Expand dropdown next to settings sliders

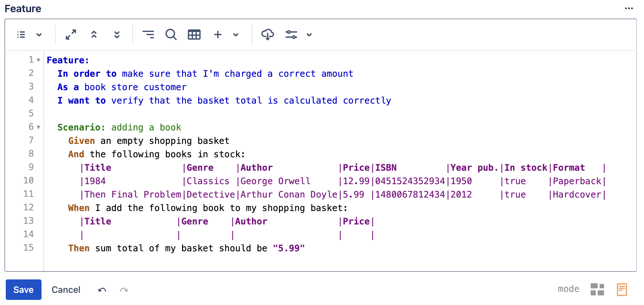(x=309, y=35)
